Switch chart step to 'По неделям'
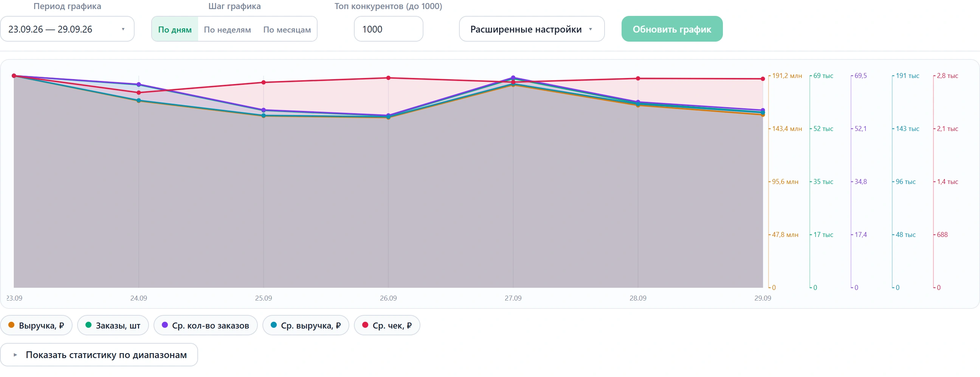 [228, 29]
